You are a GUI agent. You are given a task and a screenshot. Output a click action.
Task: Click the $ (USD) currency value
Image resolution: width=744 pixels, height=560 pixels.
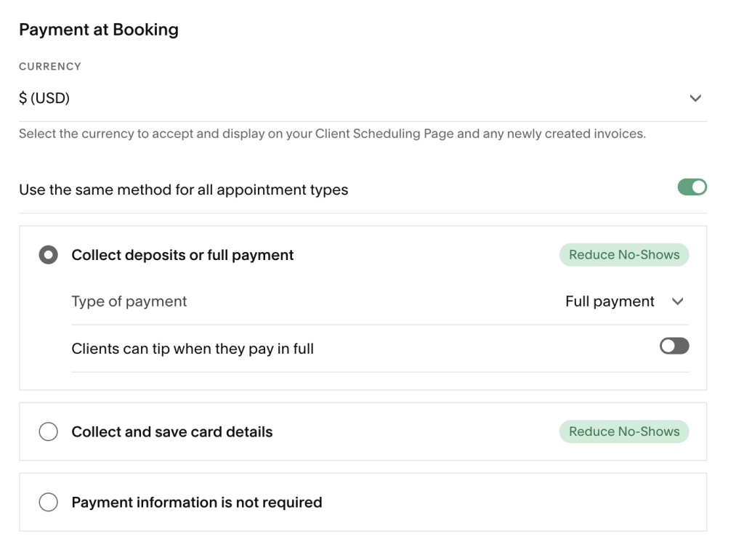pyautogui.click(x=44, y=98)
